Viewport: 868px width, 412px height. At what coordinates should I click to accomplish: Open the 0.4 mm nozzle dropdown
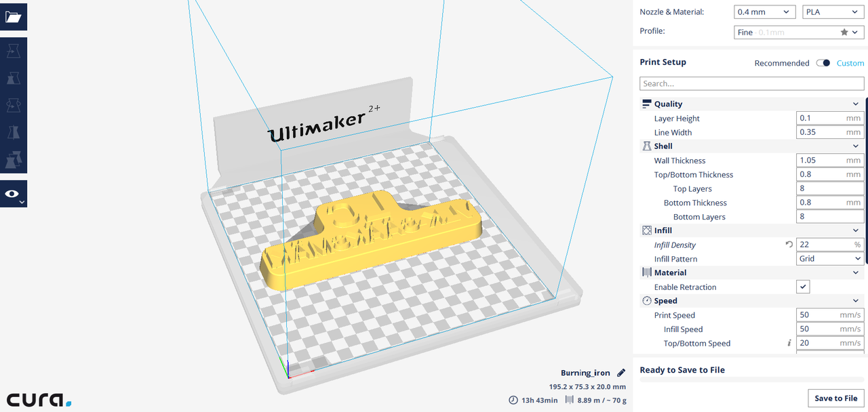[765, 12]
